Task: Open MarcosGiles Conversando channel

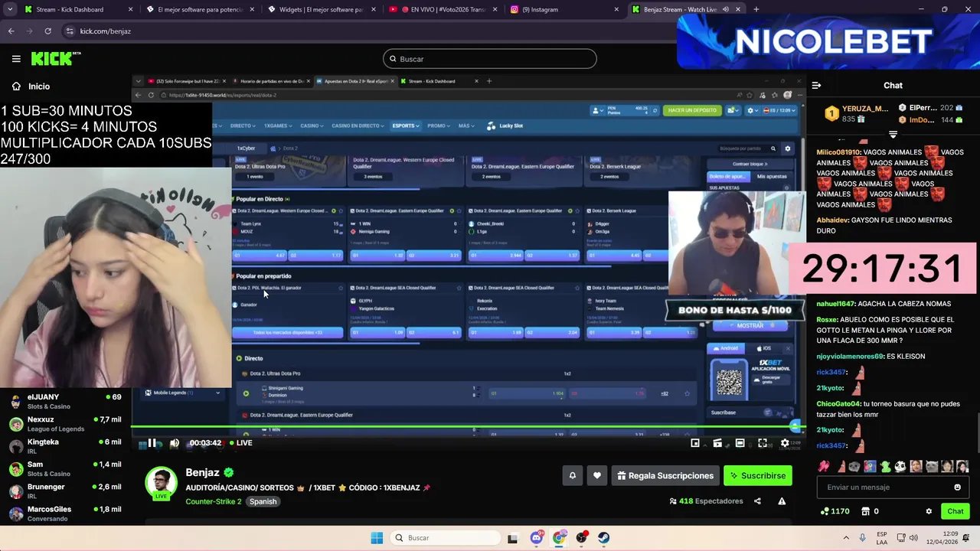Action: (65, 514)
